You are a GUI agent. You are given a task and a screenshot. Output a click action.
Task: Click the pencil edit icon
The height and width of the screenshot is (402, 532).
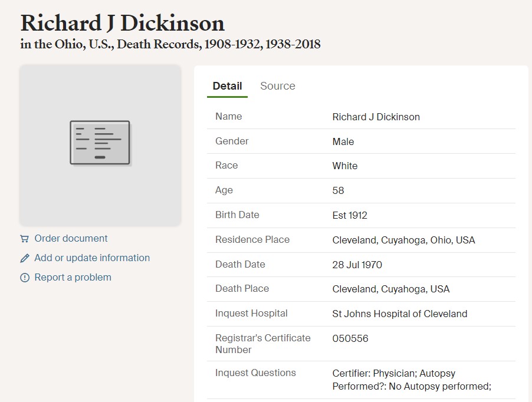click(24, 258)
